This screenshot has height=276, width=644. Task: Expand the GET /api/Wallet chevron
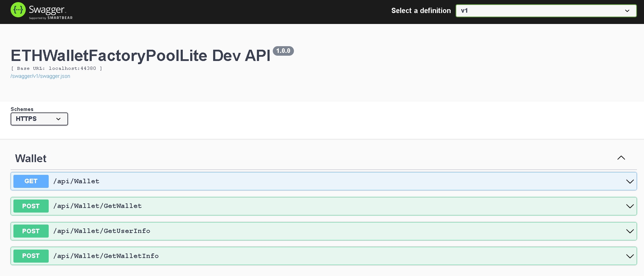pyautogui.click(x=630, y=182)
